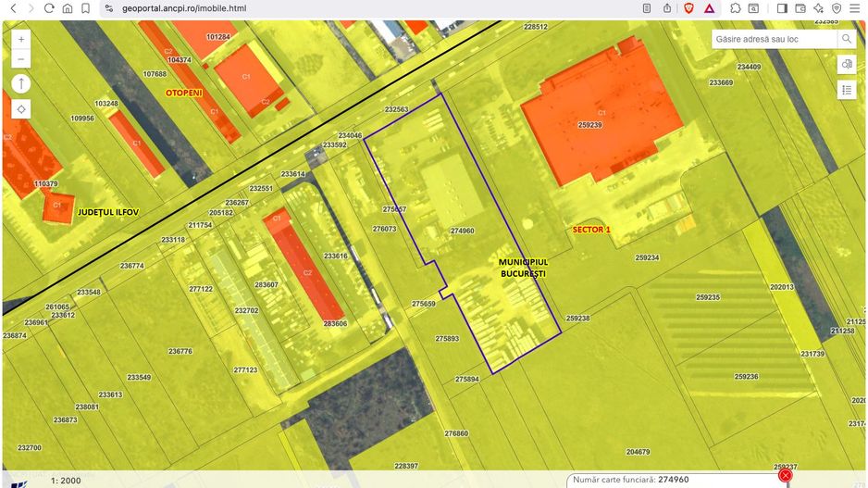
Task: Open the parcel search tool icon
Action: click(846, 65)
